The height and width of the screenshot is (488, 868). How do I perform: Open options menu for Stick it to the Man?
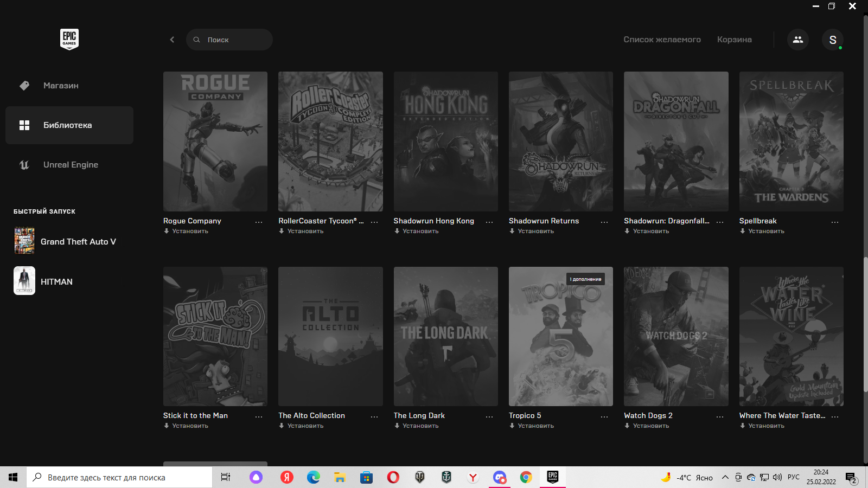259,416
